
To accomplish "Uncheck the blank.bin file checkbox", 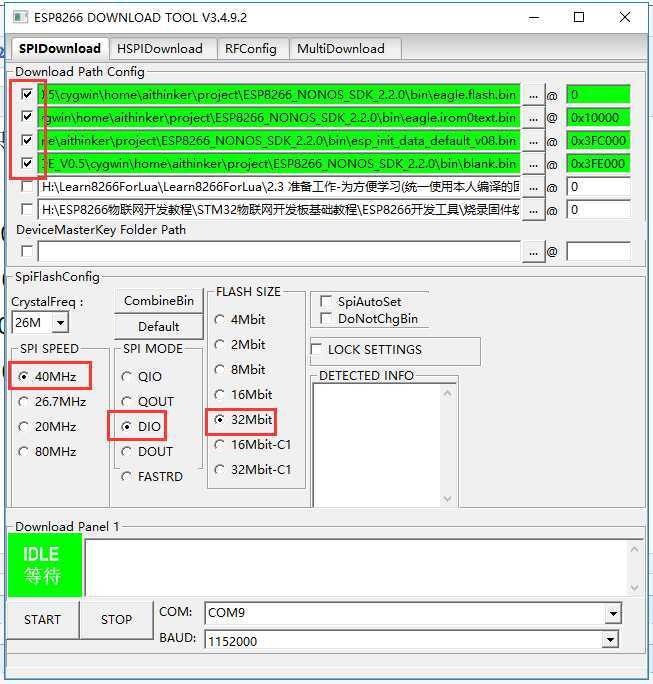I will [27, 163].
